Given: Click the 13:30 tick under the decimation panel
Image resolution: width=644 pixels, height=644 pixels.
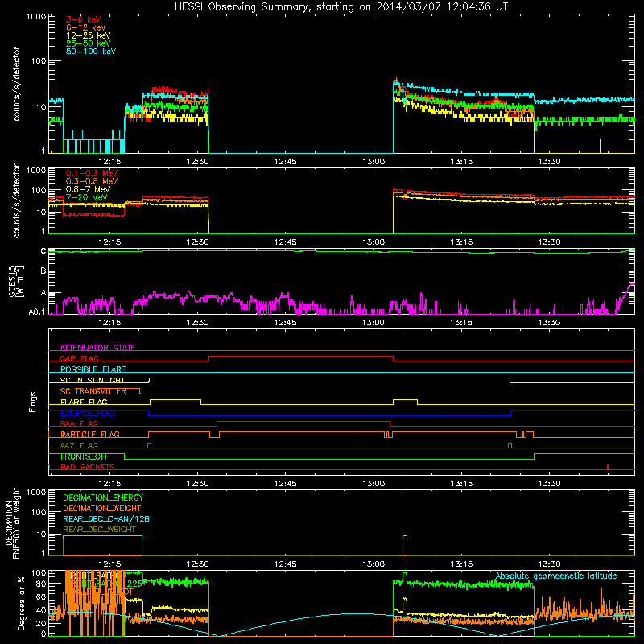Looking at the screenshot, I should [x=549, y=563].
